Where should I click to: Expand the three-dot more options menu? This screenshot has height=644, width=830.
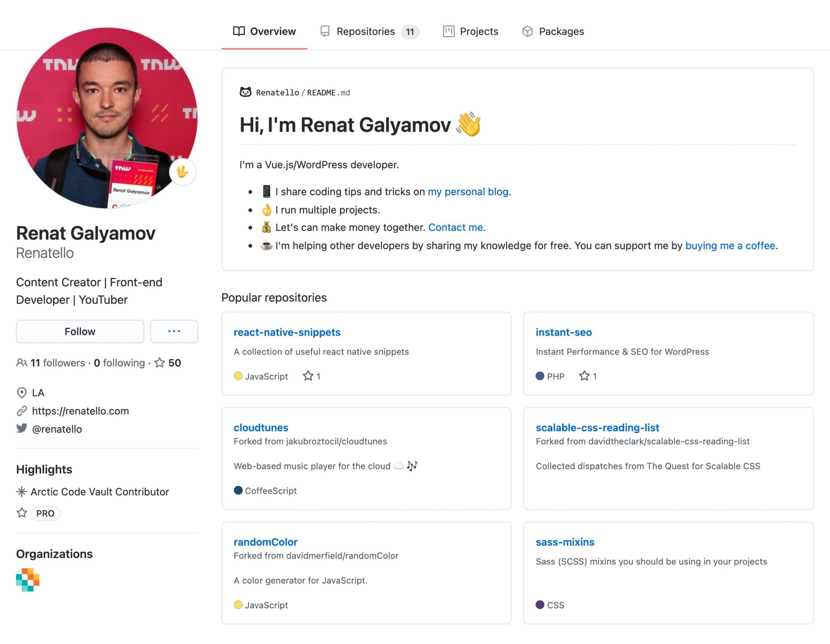174,332
